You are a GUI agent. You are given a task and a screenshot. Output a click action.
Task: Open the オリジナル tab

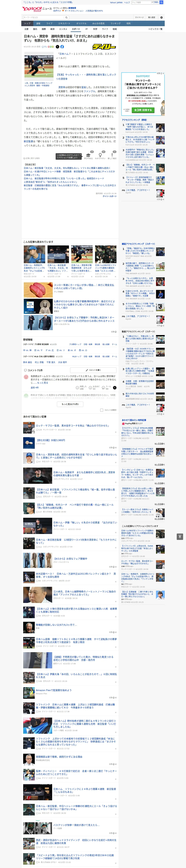pos(81,24)
